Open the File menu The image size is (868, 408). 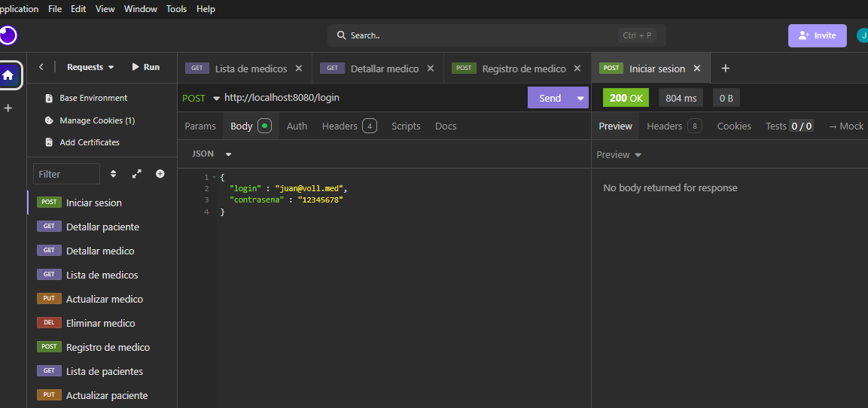pyautogui.click(x=55, y=9)
